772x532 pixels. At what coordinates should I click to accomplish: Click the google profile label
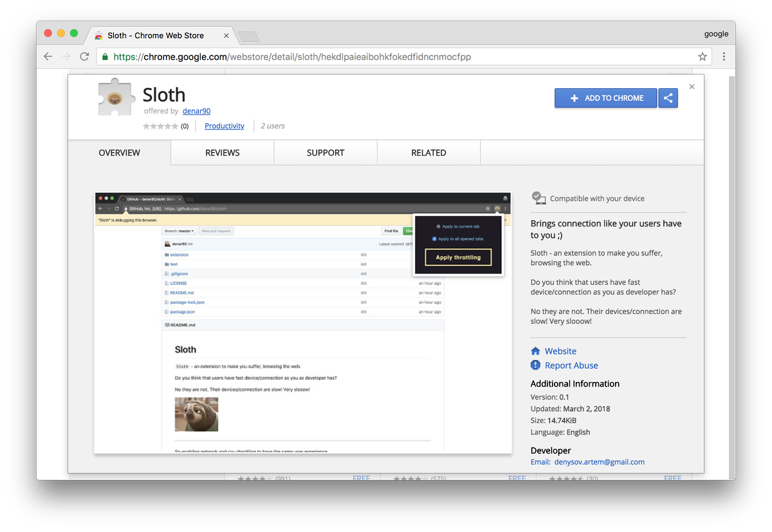pos(716,34)
